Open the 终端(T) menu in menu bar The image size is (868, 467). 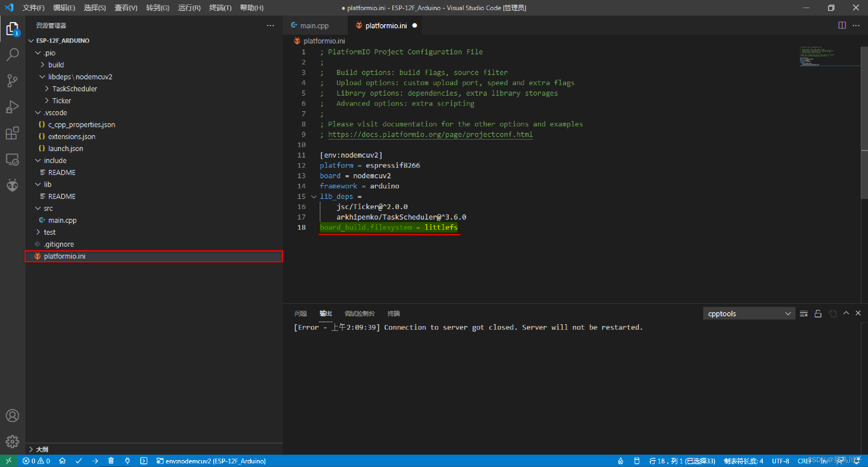pyautogui.click(x=220, y=8)
